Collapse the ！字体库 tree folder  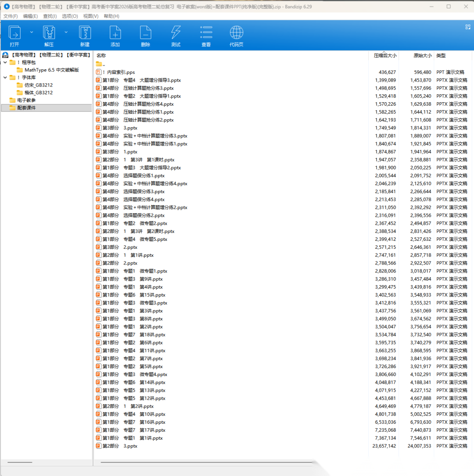5,78
